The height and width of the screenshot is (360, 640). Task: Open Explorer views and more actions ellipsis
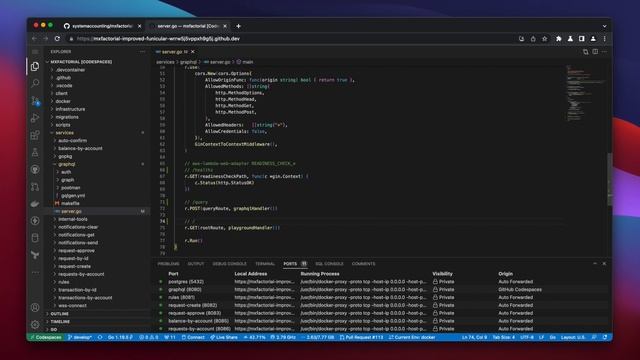[x=142, y=52]
